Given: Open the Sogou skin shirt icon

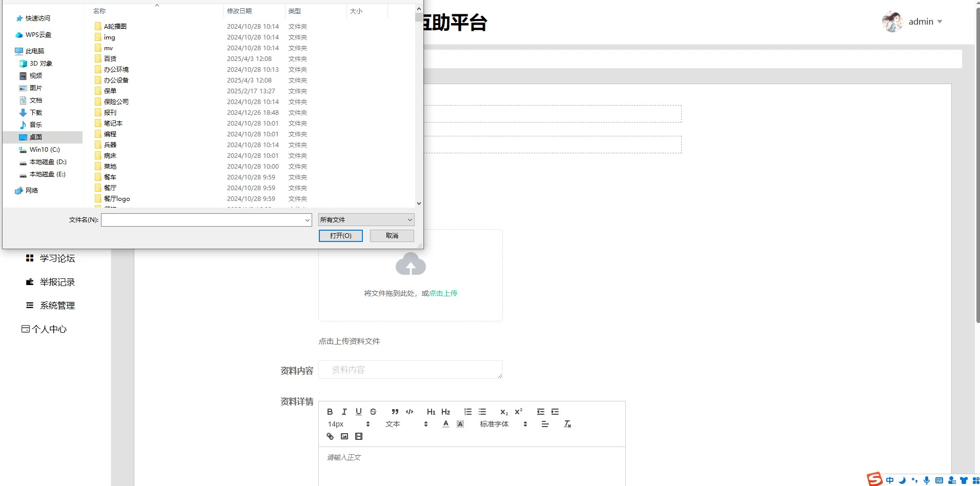Looking at the screenshot, I should coord(964,480).
